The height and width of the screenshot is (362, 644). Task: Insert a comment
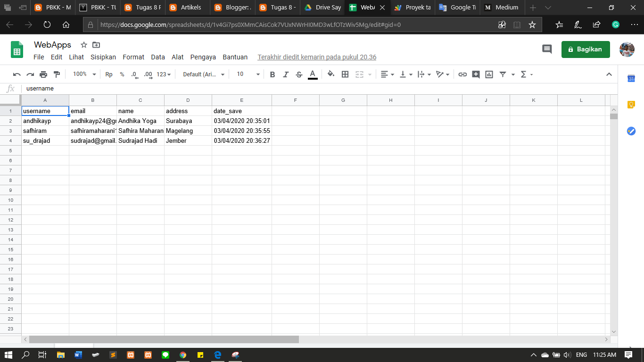tap(476, 74)
